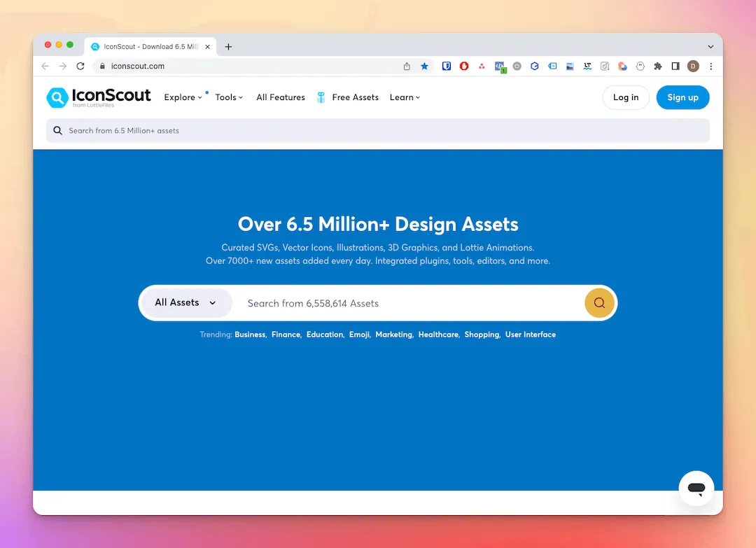756x548 pixels.
Task: Click the lock icon for site info
Action: (x=102, y=66)
